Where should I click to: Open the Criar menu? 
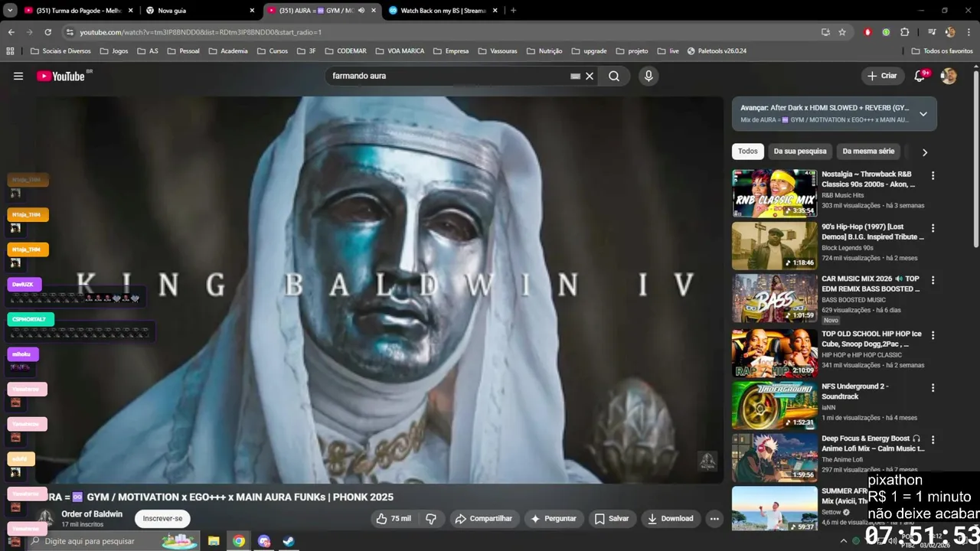click(881, 76)
